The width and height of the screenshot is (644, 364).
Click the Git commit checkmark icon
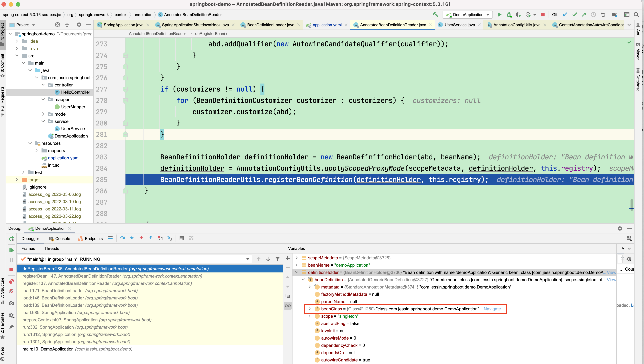[x=574, y=15]
